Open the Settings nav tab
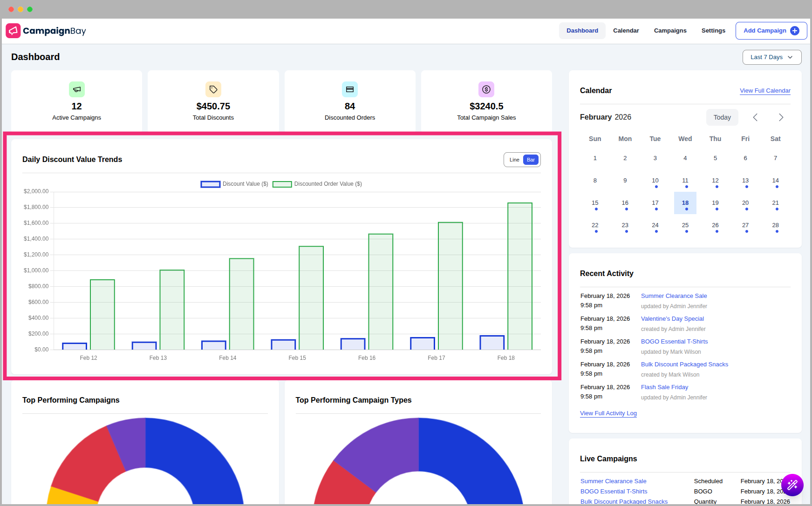This screenshot has height=506, width=812. tap(713, 31)
